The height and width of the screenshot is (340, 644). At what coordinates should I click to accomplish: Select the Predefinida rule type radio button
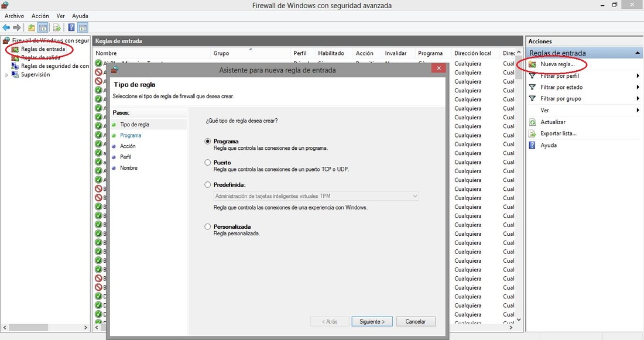pos(208,185)
